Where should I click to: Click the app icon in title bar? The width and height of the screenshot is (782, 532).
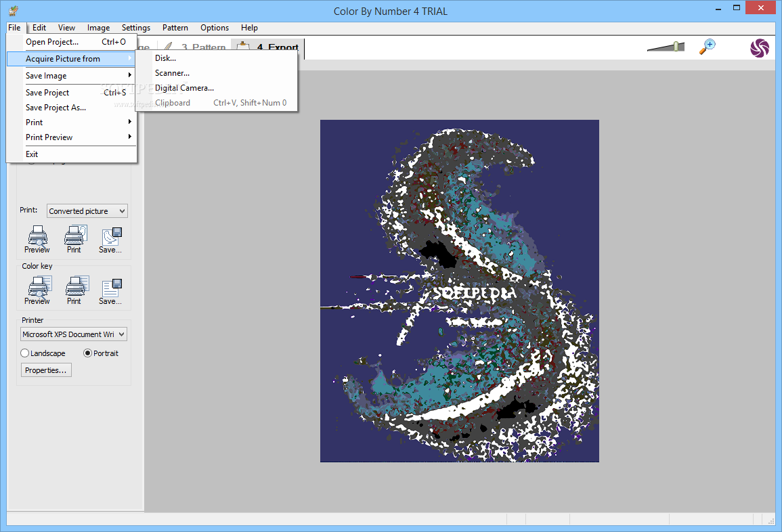(14, 10)
